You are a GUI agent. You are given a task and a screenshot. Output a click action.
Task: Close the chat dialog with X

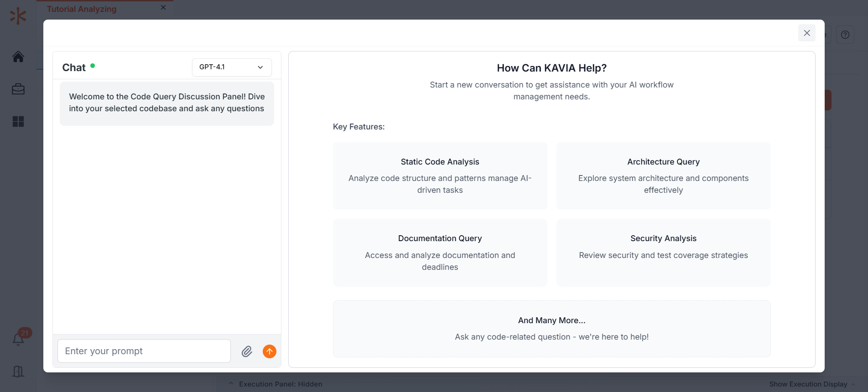pyautogui.click(x=807, y=33)
